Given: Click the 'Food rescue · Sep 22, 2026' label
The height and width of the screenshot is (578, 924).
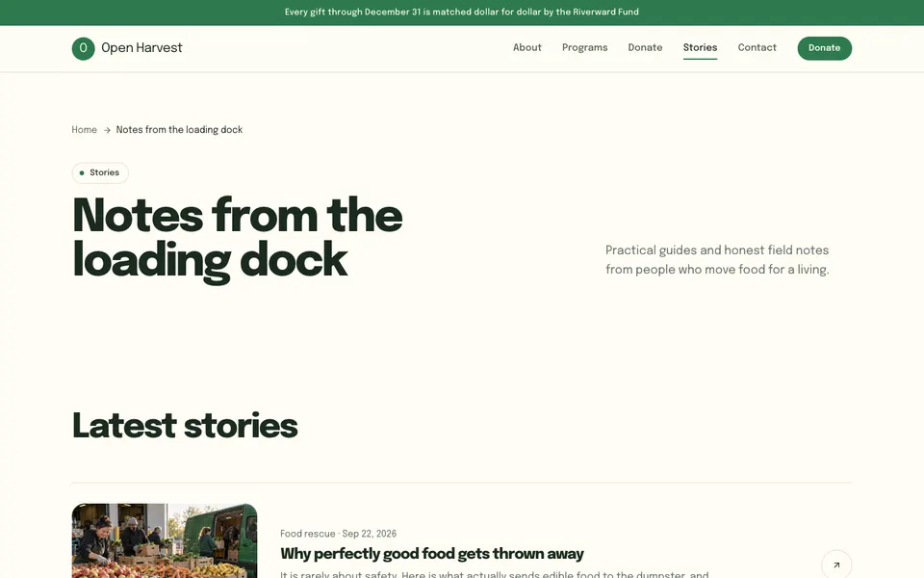Looking at the screenshot, I should (338, 534).
